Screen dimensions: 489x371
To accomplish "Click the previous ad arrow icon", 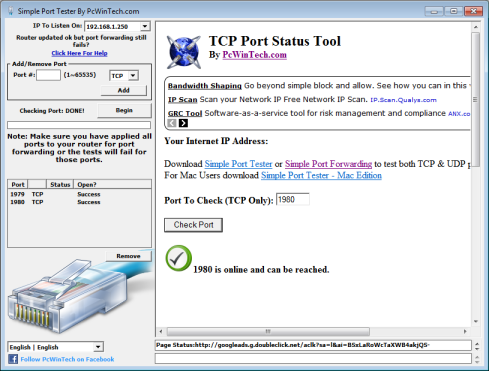I will (172, 123).
